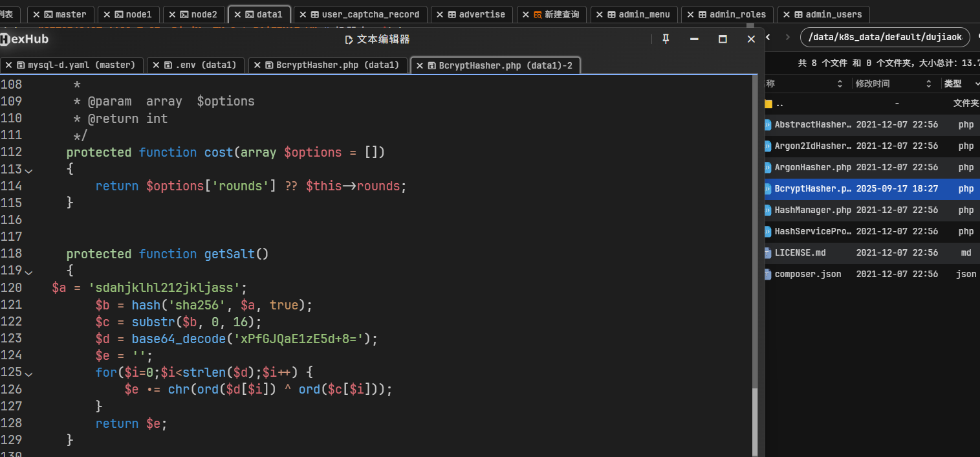Switch to the BcryptHasher.php (data1) tab
Viewport: 980px width, 457px height.
click(x=337, y=65)
